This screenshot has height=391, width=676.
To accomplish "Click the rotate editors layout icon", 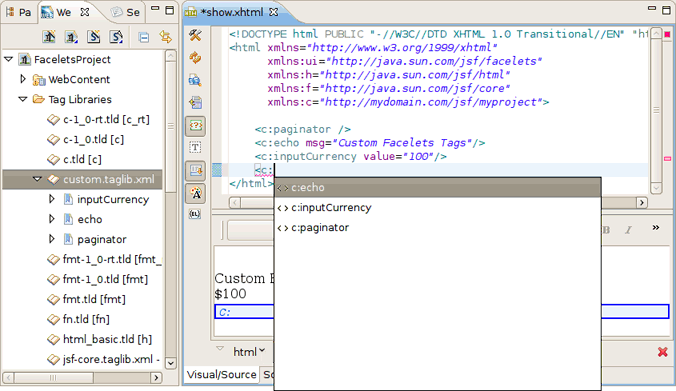I will tap(195, 103).
